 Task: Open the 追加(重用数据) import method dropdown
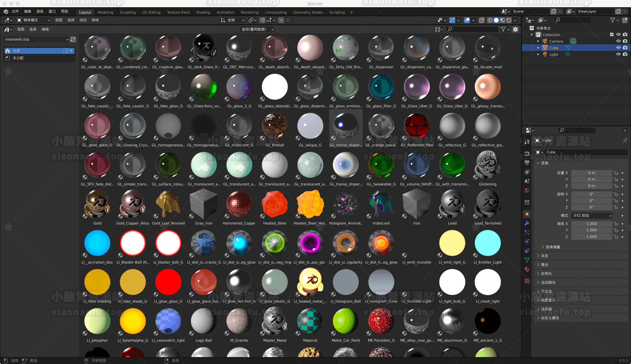coord(257,29)
